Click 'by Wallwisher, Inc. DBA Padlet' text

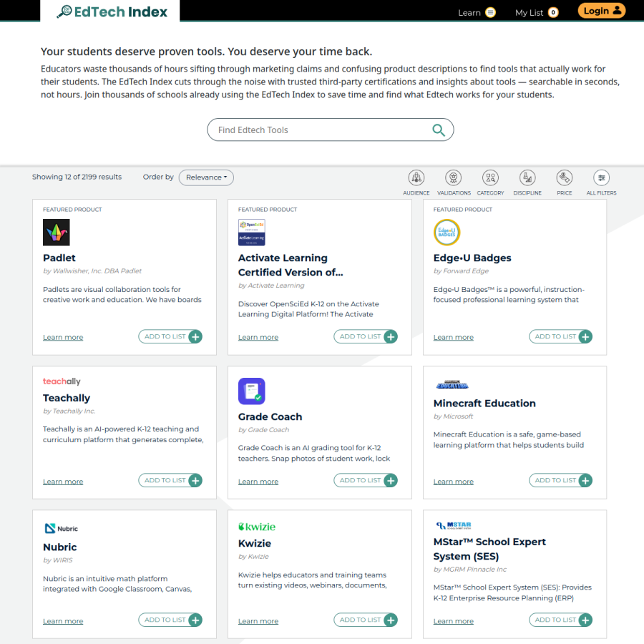pos(92,271)
